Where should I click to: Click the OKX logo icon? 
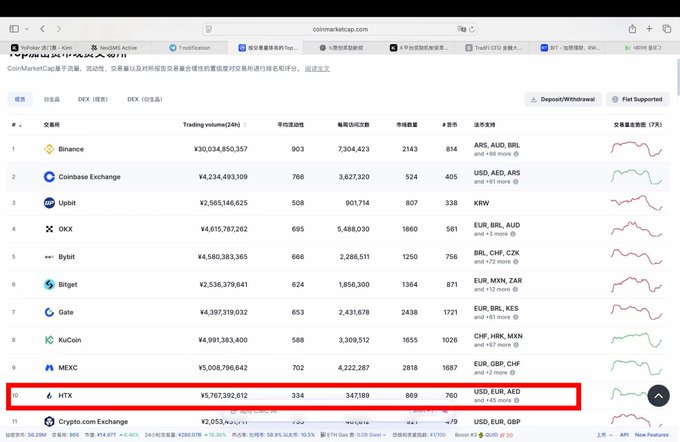(49, 229)
